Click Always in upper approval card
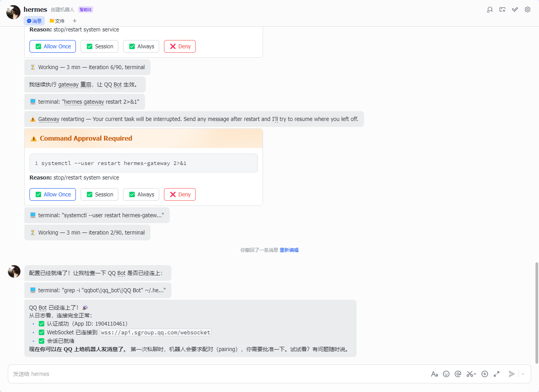The width and height of the screenshot is (539, 392). pos(141,46)
